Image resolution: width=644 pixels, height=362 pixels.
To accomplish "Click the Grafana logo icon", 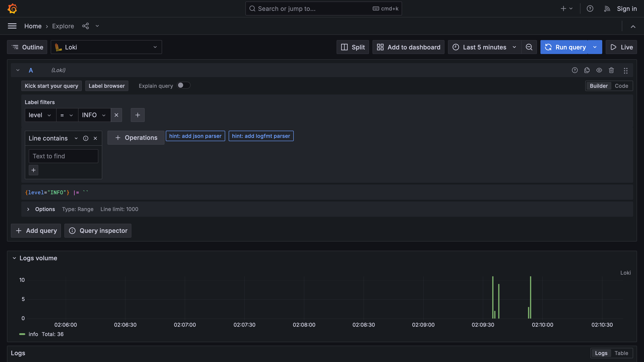I will click(x=12, y=8).
